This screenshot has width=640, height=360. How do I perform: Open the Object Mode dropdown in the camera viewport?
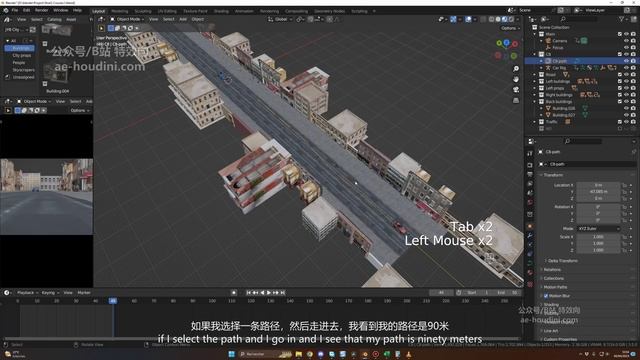coord(35,101)
